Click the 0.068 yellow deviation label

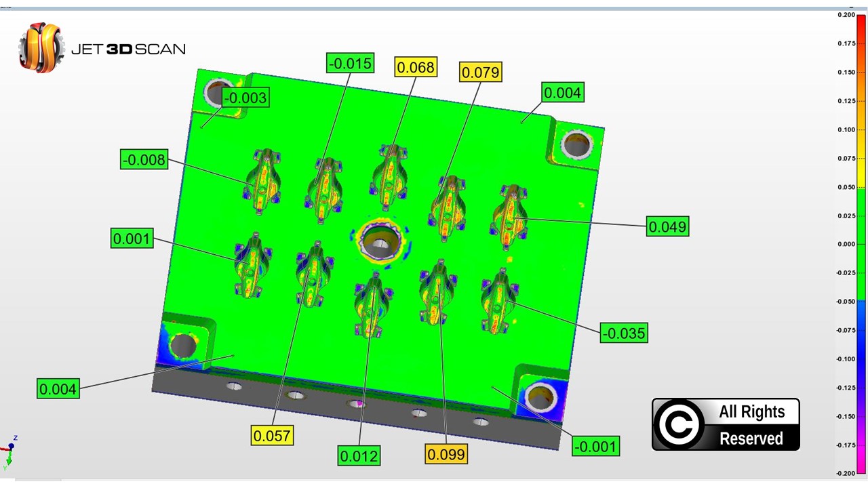click(415, 67)
